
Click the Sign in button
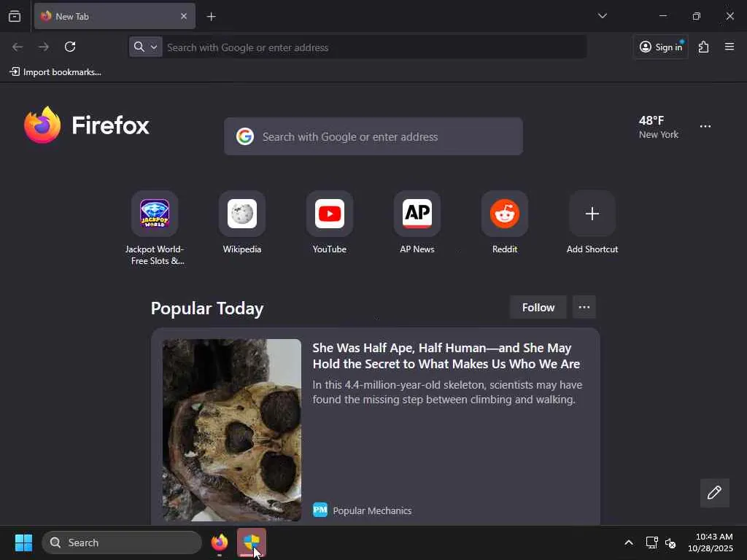(660, 47)
